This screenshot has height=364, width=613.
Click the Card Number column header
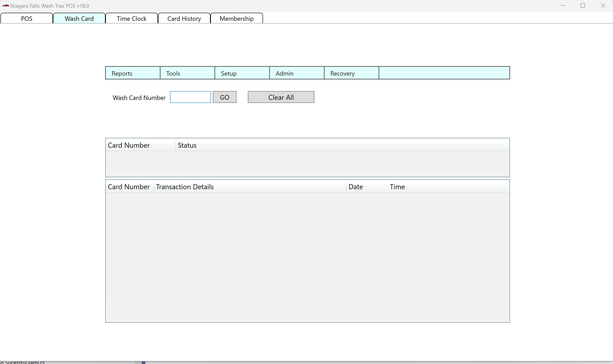point(128,145)
